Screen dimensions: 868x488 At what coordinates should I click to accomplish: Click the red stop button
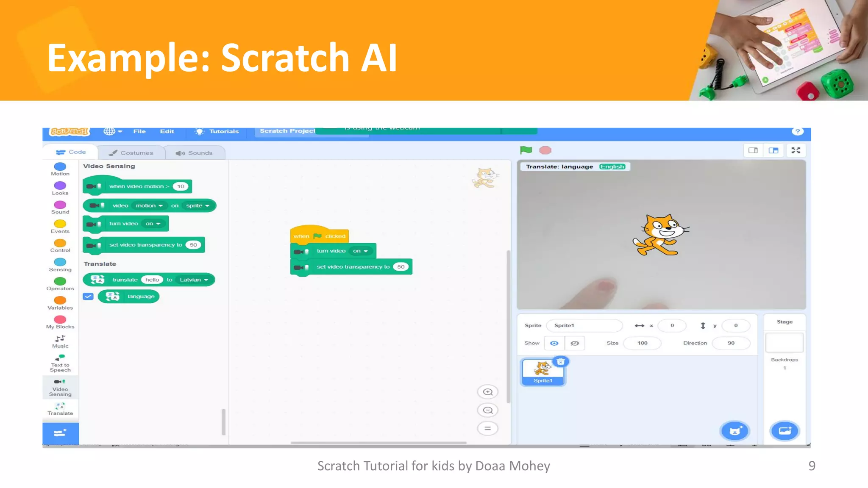tap(545, 150)
